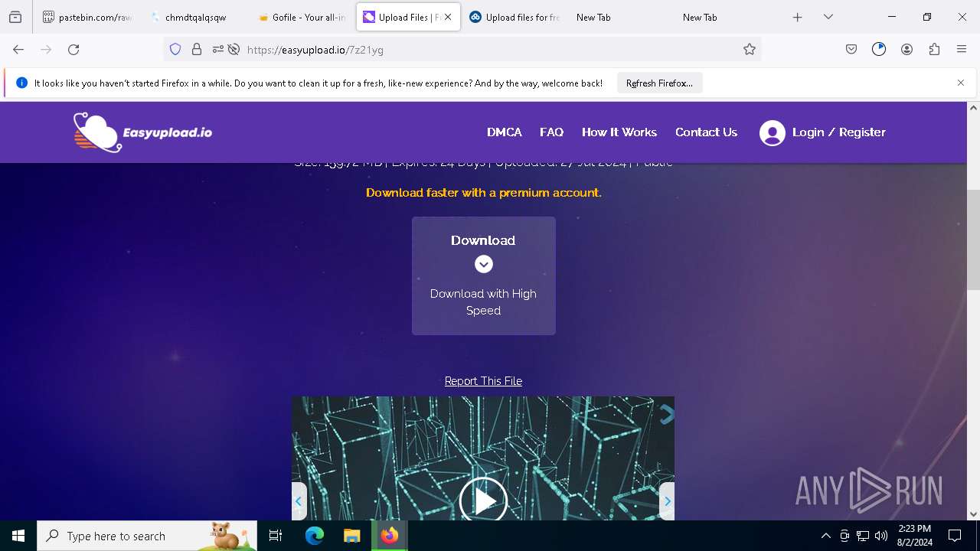
Task: Open the Contact Us page
Action: pyautogui.click(x=706, y=132)
